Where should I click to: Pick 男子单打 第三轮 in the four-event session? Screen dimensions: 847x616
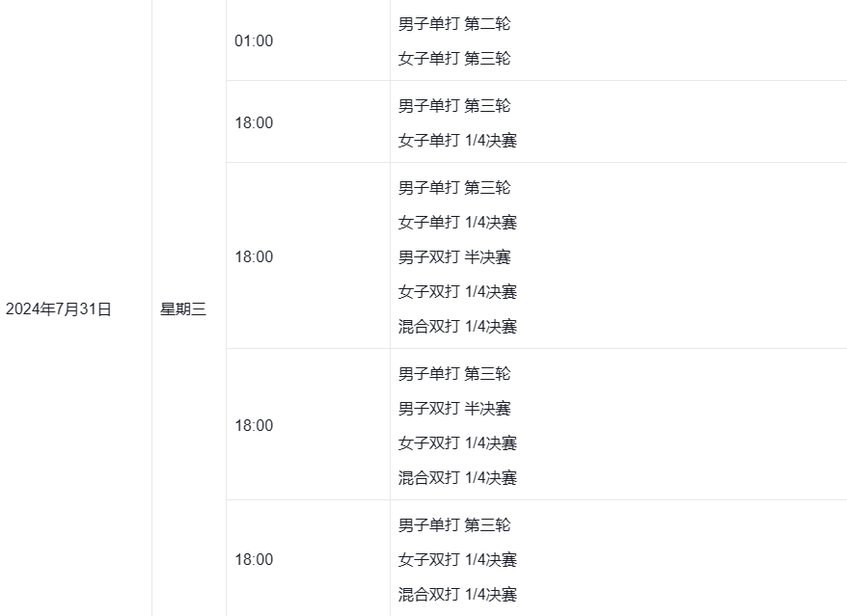click(454, 373)
